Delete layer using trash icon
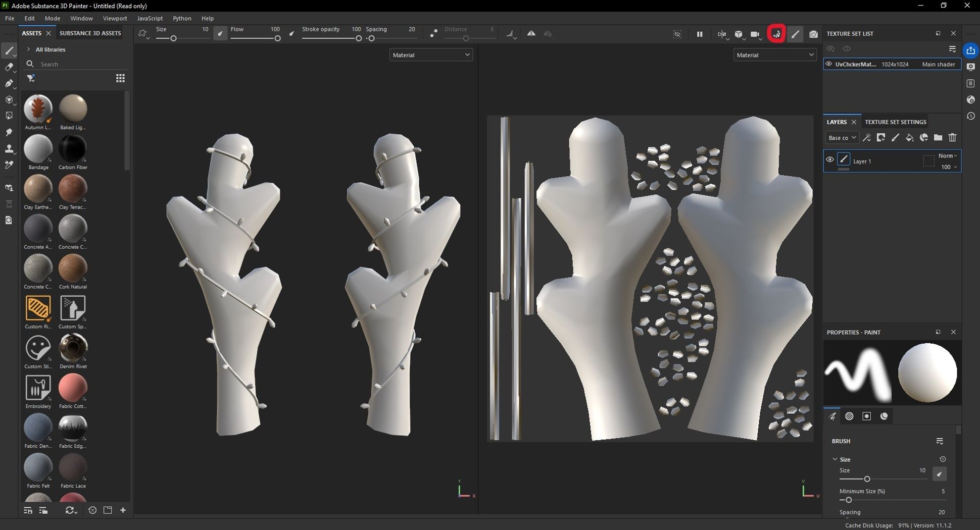The width and height of the screenshot is (980, 530). [x=952, y=138]
